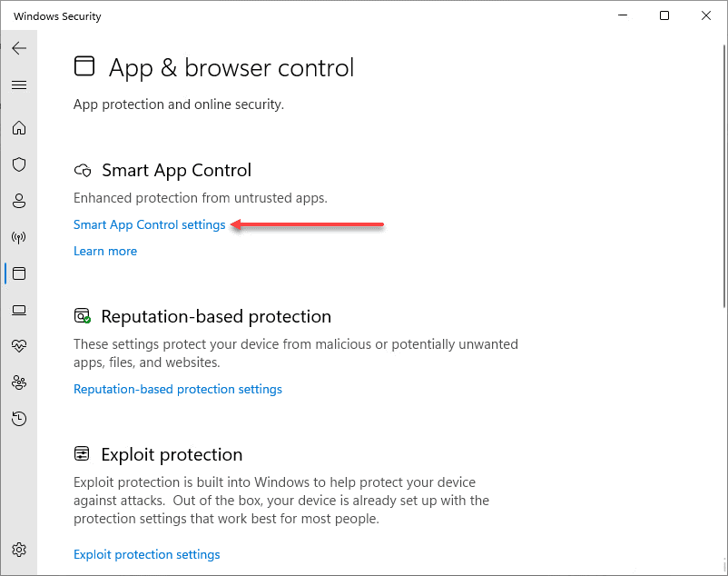Viewport: 728px width, 576px height.
Task: Open Device performance & health heart icon
Action: (19, 346)
